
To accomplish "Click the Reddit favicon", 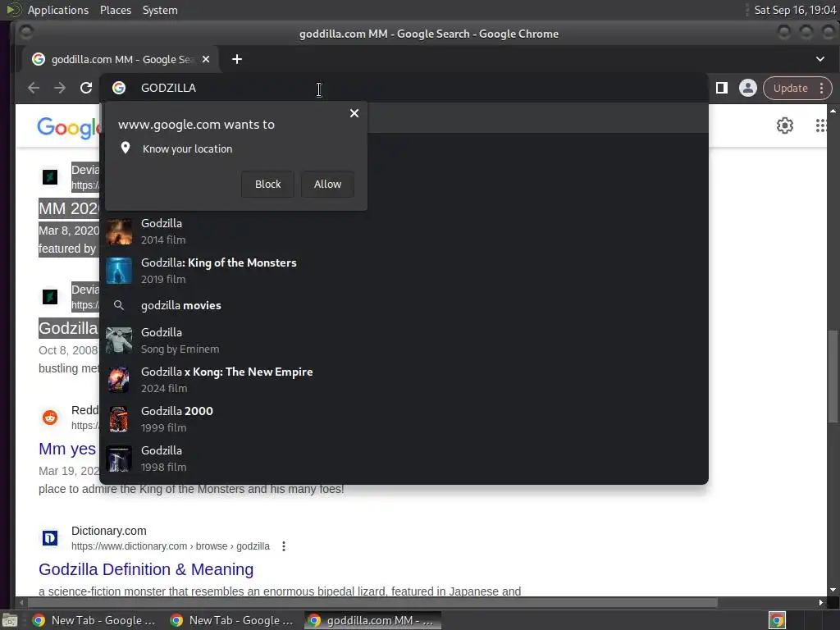I will [50, 418].
